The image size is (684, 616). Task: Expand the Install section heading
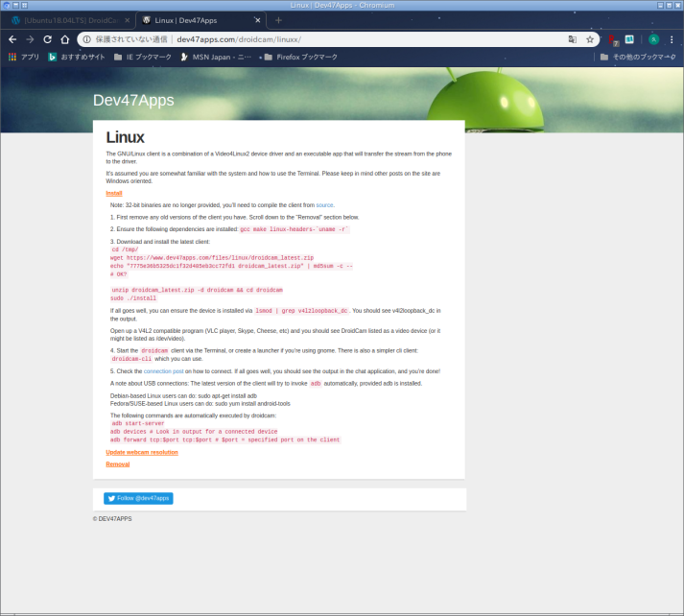click(x=113, y=193)
